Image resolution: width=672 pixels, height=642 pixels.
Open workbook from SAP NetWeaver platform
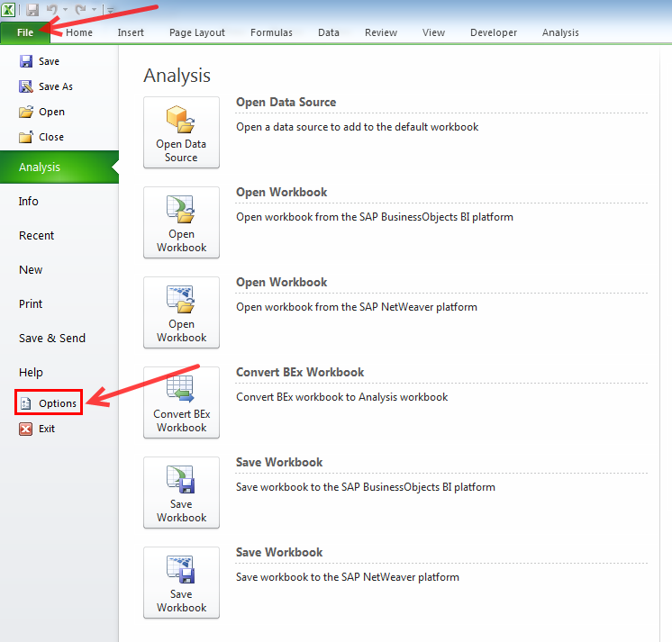tap(181, 312)
